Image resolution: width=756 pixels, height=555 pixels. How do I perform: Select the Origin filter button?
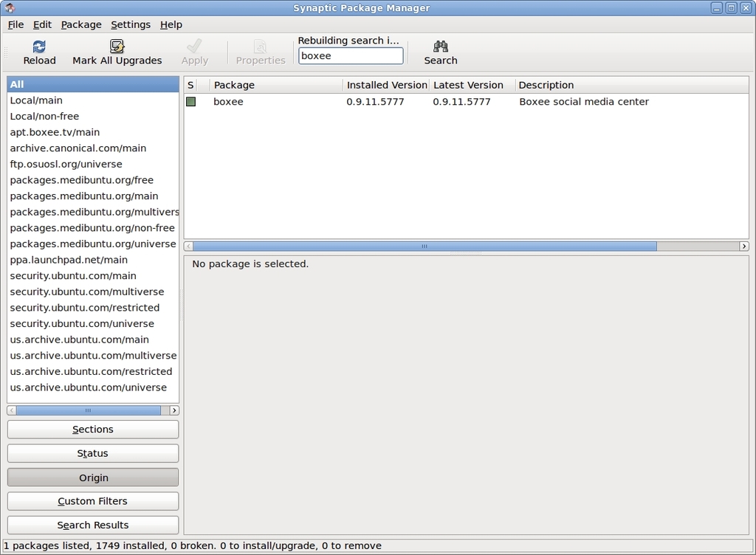tap(92, 478)
